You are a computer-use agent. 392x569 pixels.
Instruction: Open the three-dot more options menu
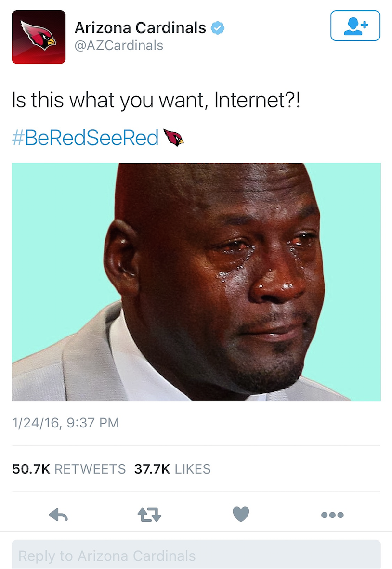click(x=332, y=515)
